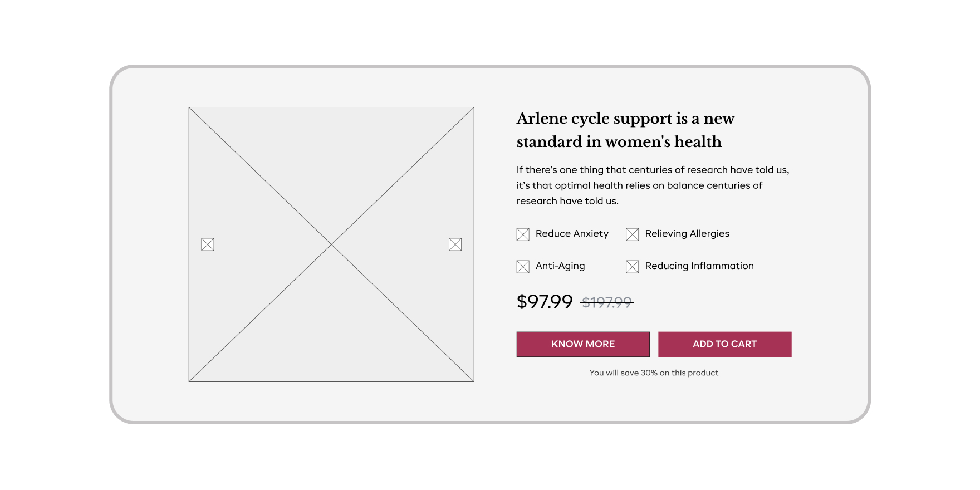Click the previous-image icon on product photo
This screenshot has width=980, height=490.
click(208, 244)
